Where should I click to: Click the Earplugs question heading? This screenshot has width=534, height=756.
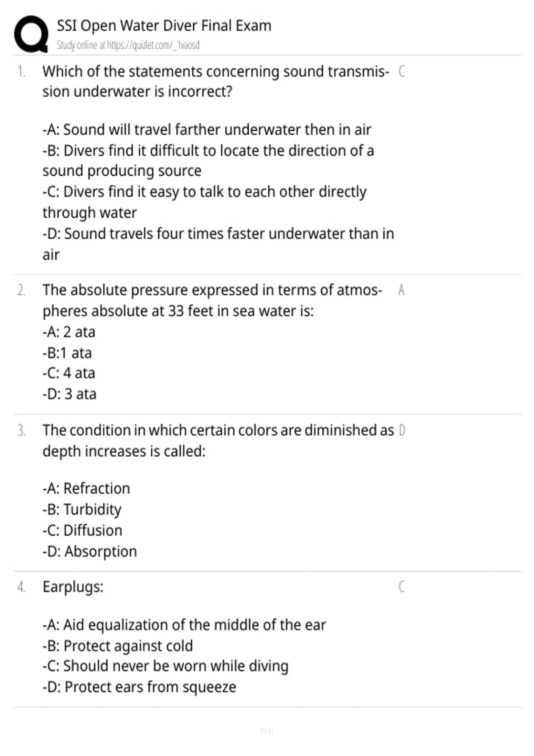tap(73, 587)
